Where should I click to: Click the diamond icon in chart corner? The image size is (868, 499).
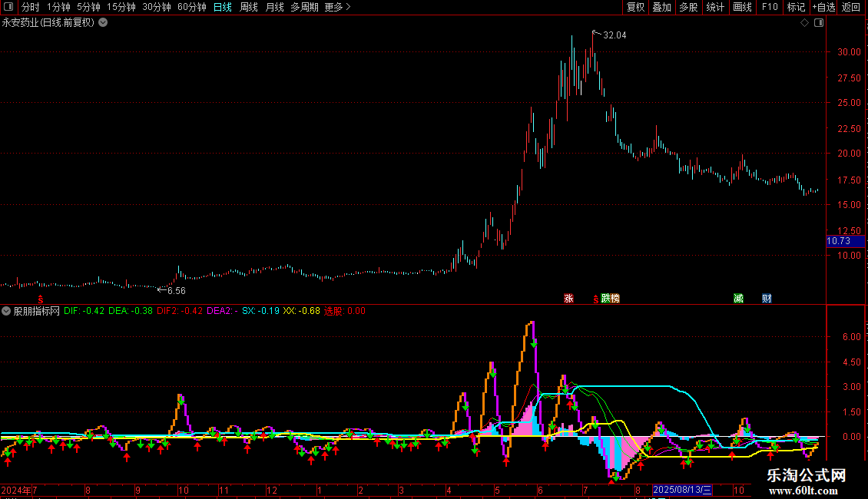805,23
